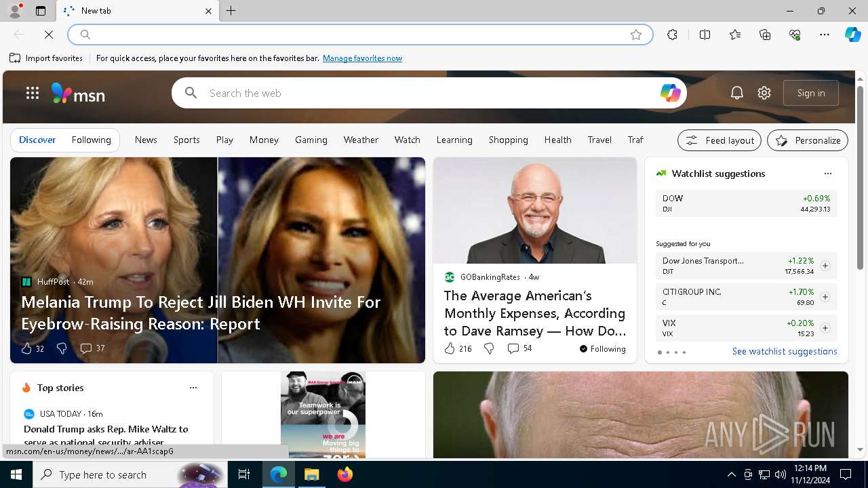Image resolution: width=868 pixels, height=488 pixels.
Task: Click Manage favorites now link
Action: [362, 58]
